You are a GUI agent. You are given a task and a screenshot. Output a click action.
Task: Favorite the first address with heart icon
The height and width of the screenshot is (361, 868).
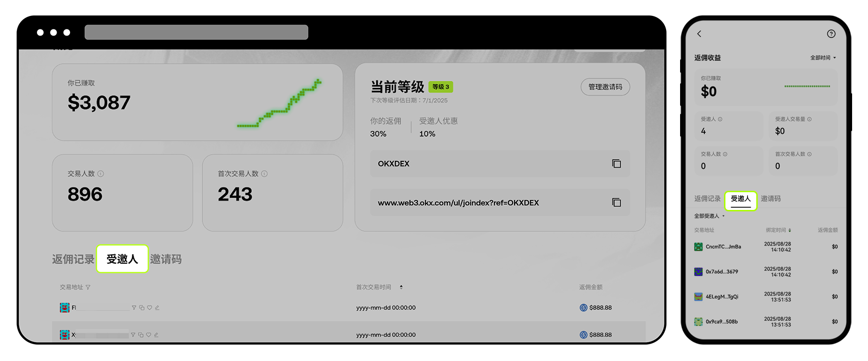pos(150,308)
